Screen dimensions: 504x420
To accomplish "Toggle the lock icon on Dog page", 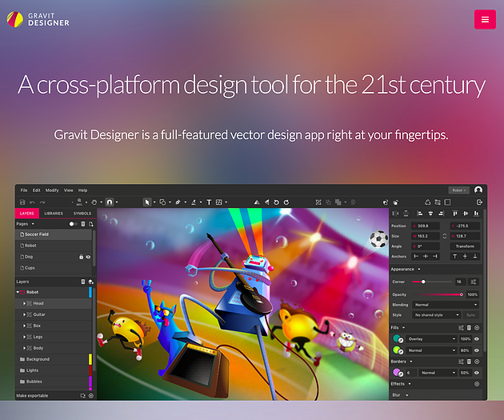I will pos(82,257).
